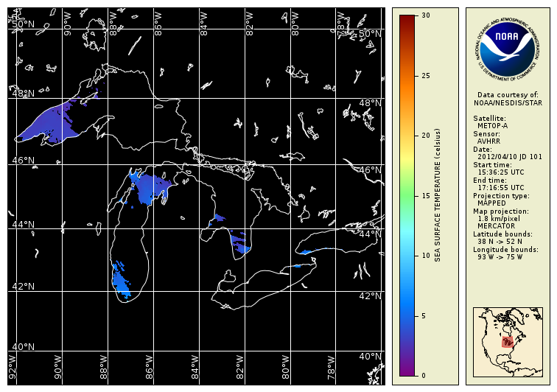Click the "38 N -> 52 N" latitude range
Screen dimensions: 557x392
[500, 242]
